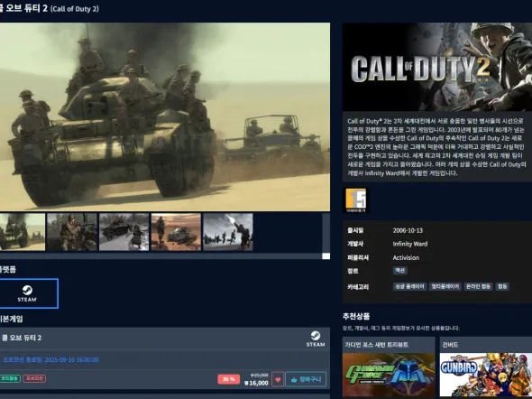This screenshot has width=532, height=399.
Task: Click the Gunbird recommended game image
Action: [486, 375]
